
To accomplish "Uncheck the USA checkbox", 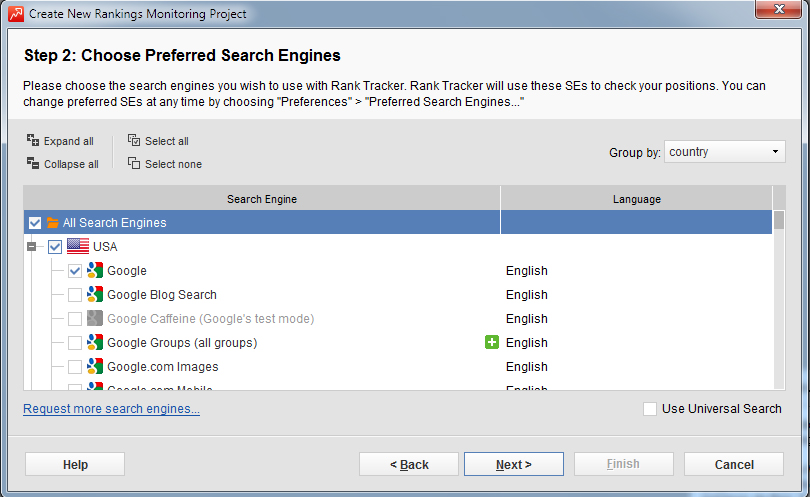I will tap(55, 247).
